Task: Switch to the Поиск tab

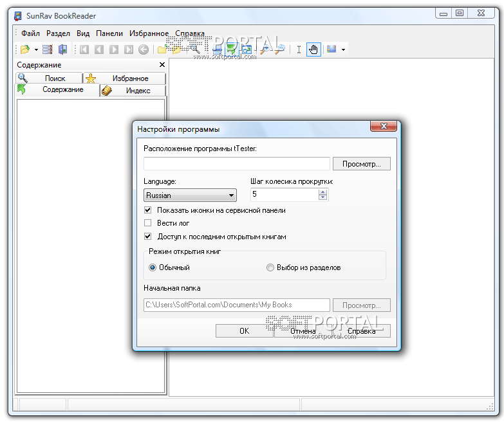Action: [49, 78]
